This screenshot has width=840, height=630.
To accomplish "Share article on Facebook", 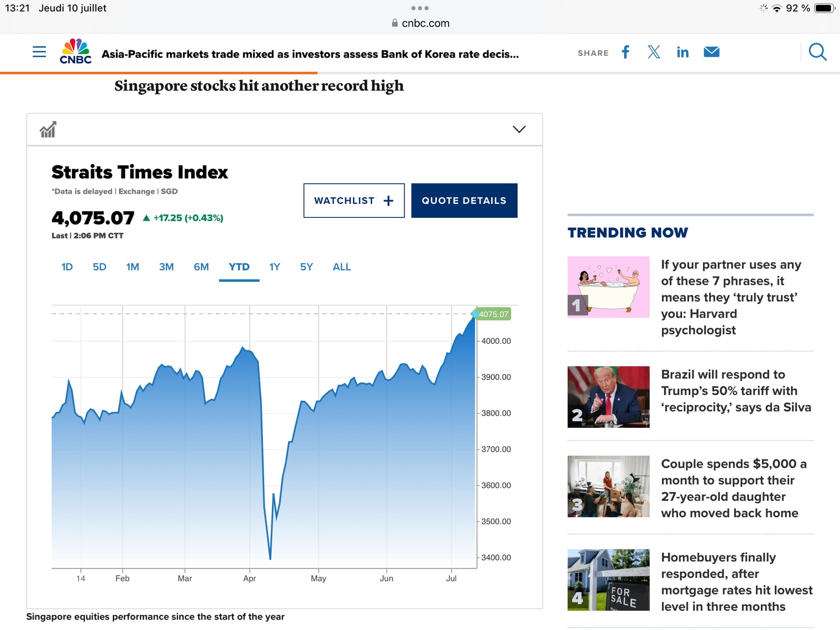I will coord(626,52).
